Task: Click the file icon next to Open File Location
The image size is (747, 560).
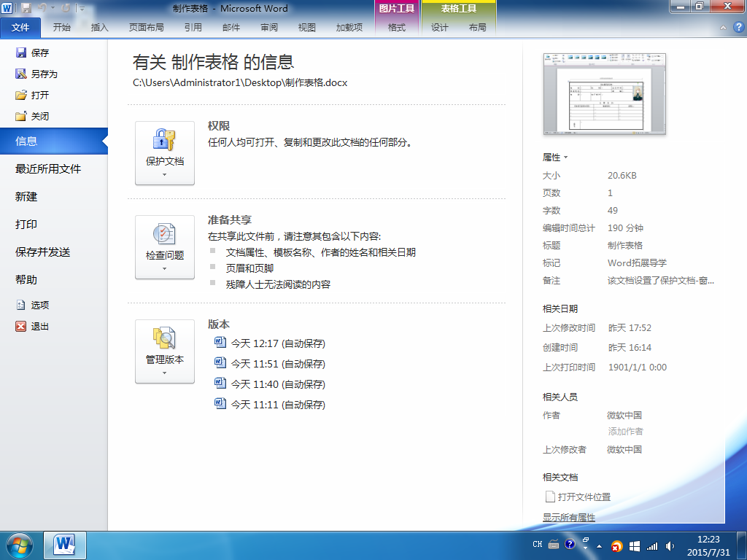Action: click(550, 497)
